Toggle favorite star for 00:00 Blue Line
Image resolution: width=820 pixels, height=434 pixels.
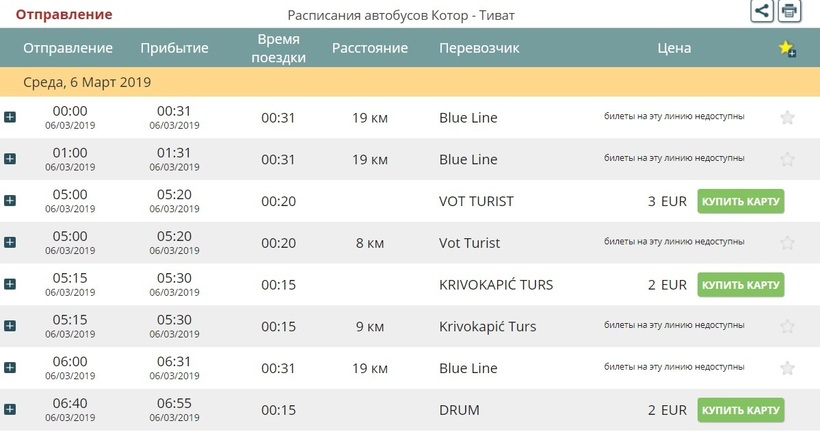(x=787, y=118)
